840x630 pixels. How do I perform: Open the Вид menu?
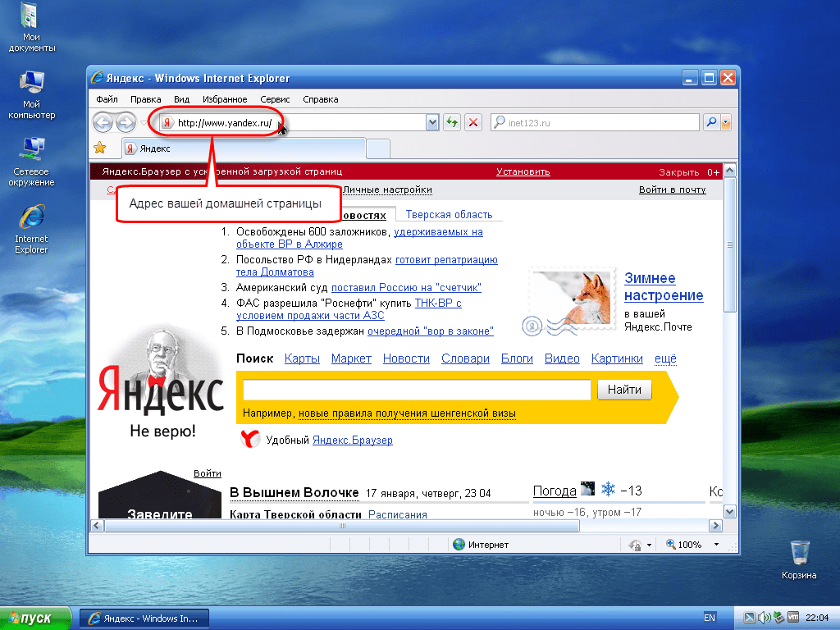click(x=181, y=99)
